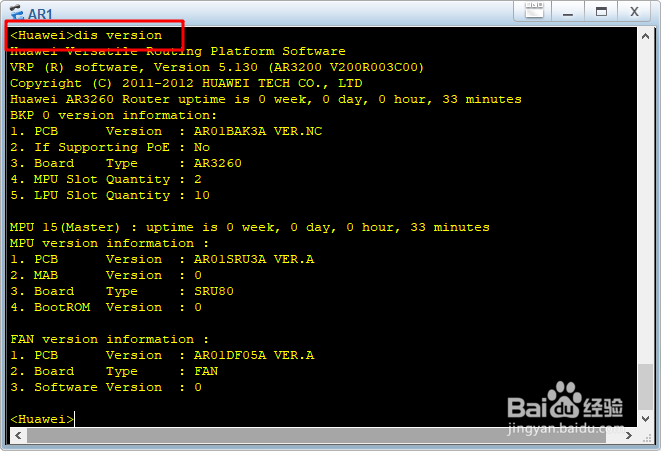Click Board Type value 'FAN'
The width and height of the screenshot is (661, 451).
point(206,372)
